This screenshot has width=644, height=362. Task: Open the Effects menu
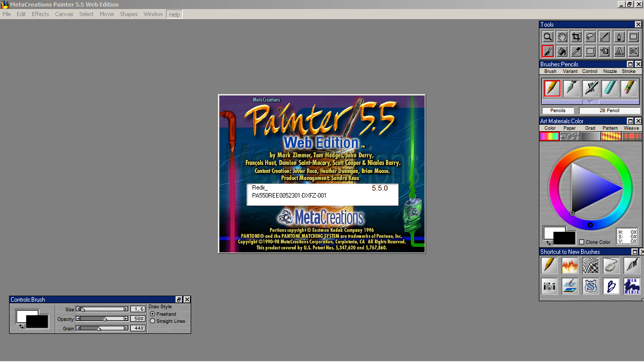(40, 14)
